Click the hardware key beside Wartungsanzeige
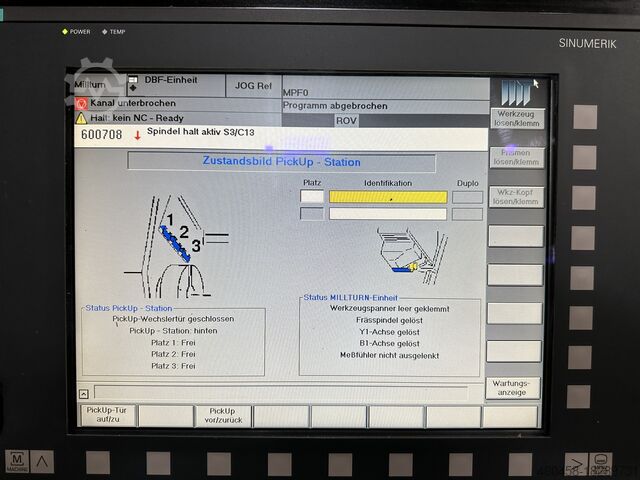The image size is (640, 480). (578, 396)
